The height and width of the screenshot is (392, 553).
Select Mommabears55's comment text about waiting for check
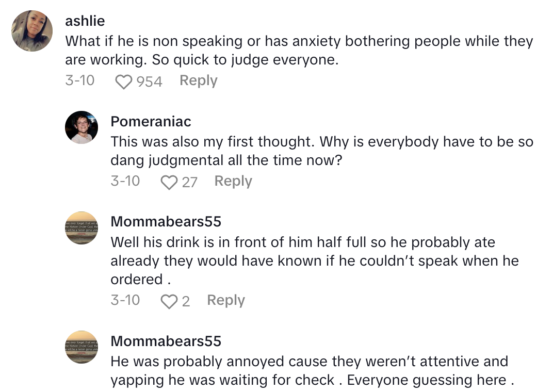(313, 371)
